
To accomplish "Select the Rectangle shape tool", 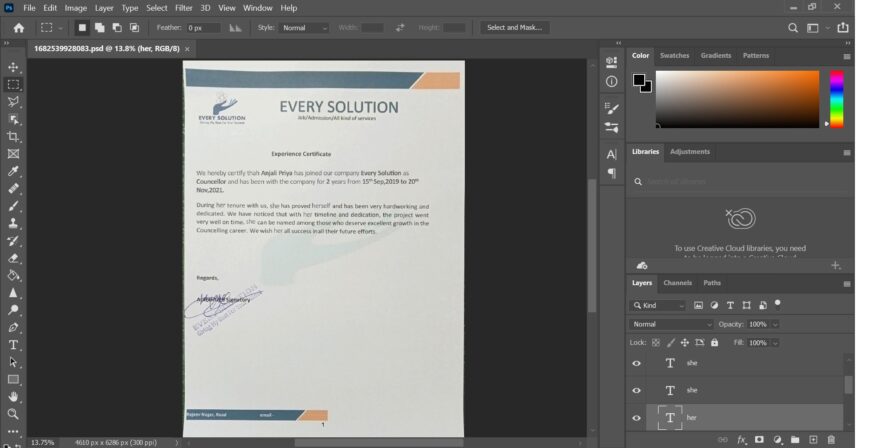I will point(13,380).
